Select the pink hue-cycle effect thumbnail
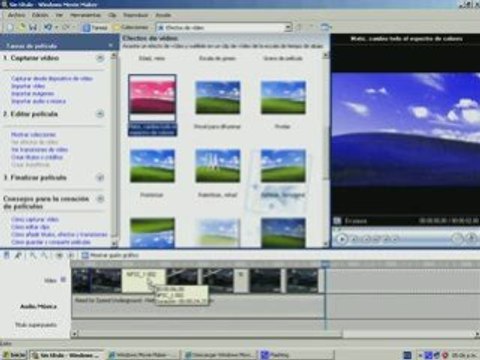This screenshot has height=360, width=480. (x=152, y=98)
